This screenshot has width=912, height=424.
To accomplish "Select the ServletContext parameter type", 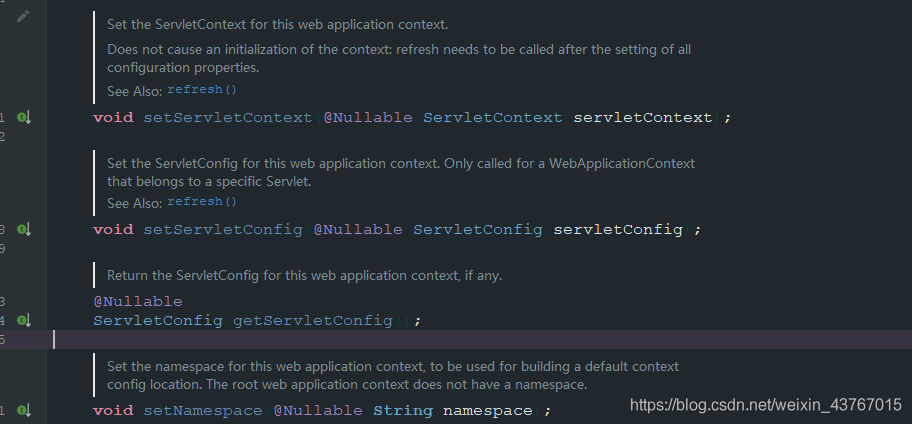I will [x=493, y=117].
